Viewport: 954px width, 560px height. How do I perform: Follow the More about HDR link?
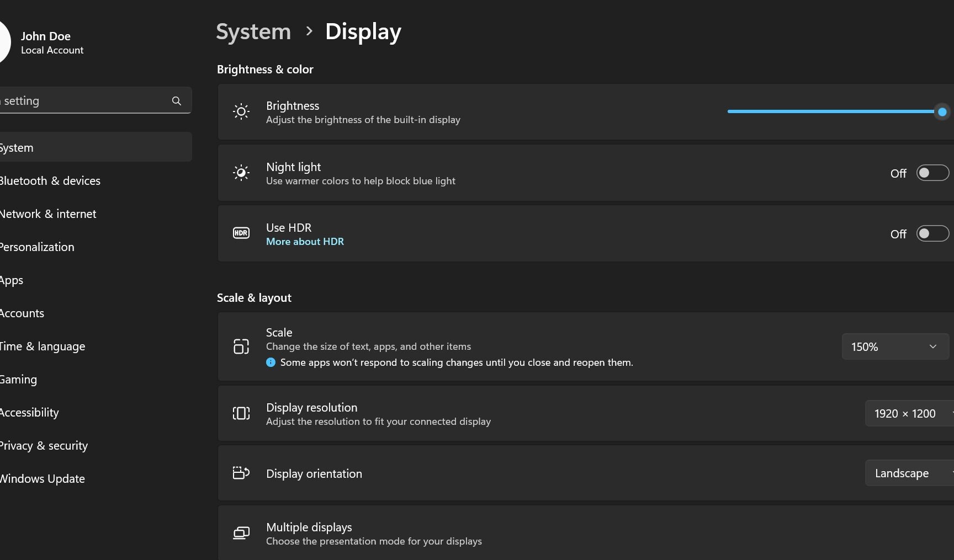(x=305, y=242)
